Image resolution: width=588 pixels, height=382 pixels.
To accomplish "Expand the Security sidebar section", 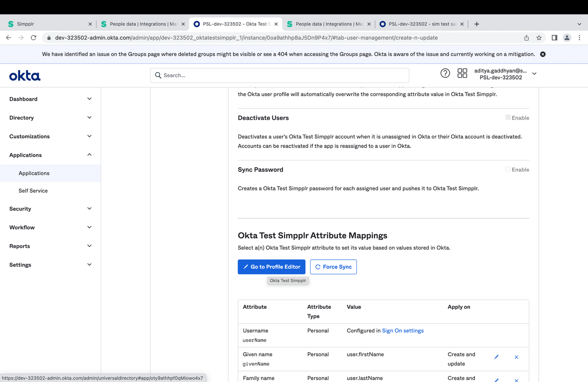I will 50,209.
